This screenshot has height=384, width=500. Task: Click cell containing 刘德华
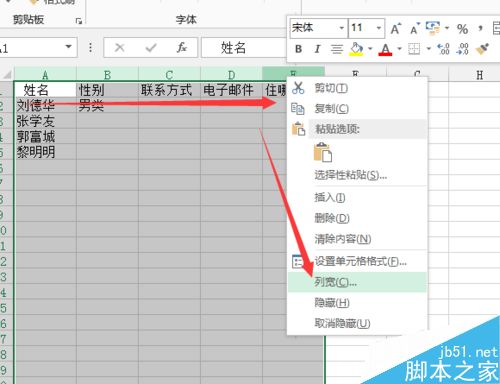pos(45,105)
